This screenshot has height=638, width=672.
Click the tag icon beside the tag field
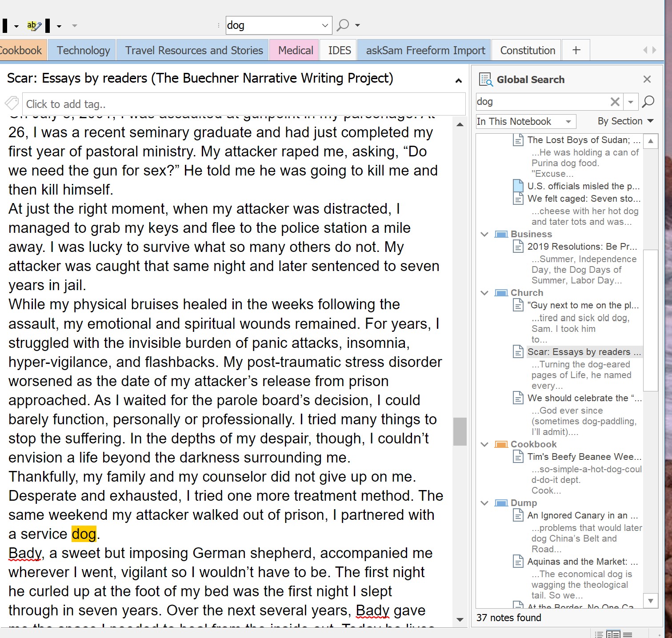click(12, 104)
